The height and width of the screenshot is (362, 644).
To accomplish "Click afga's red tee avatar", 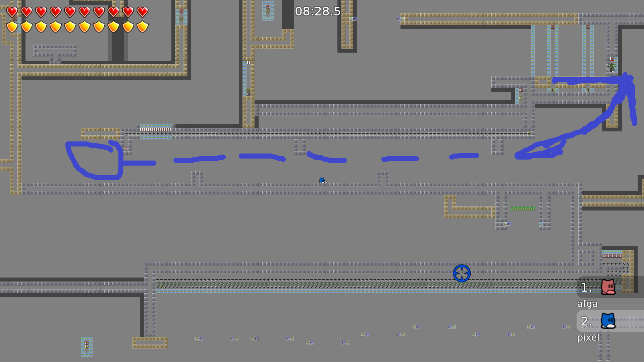I will (x=608, y=287).
